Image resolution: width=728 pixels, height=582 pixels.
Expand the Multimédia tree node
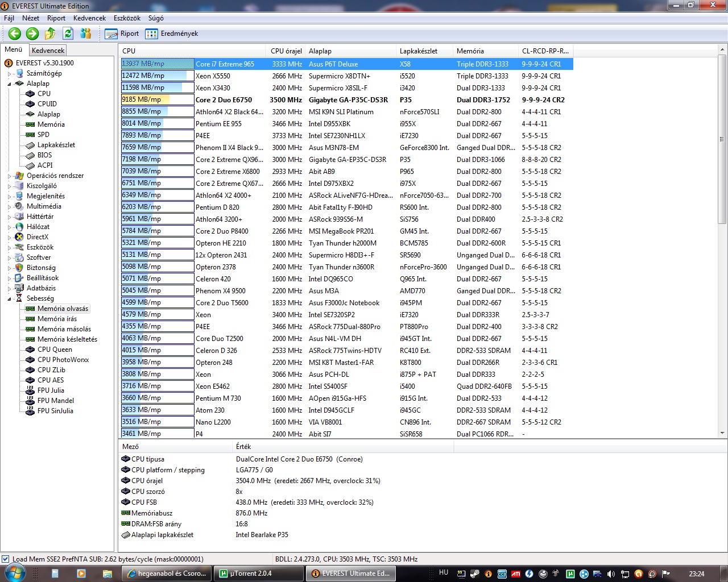point(9,206)
